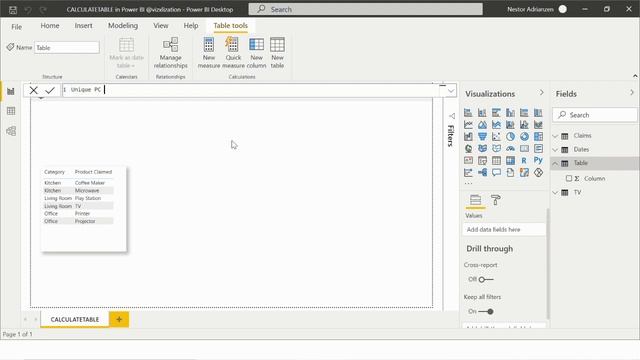
Task: Check the Column field checkbox
Action: pyautogui.click(x=569, y=178)
